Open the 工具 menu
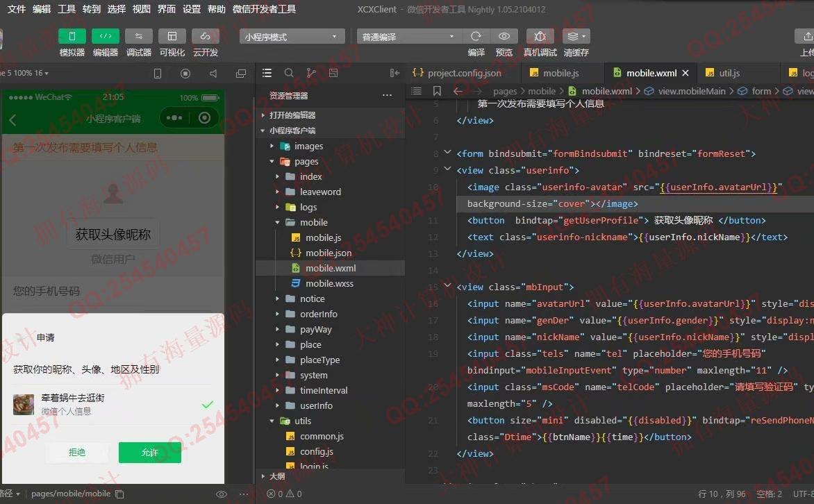This screenshot has height=504, width=814. (x=67, y=9)
